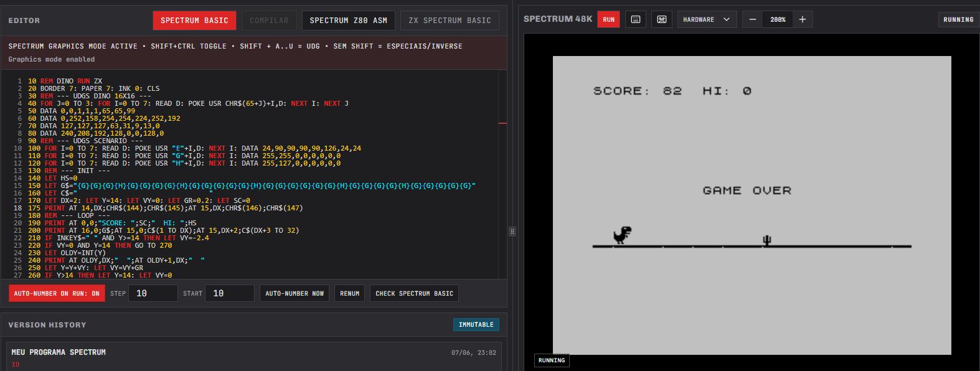Switch to Spectrum Z80 ASM tab
This screenshot has height=371, width=980.
348,21
